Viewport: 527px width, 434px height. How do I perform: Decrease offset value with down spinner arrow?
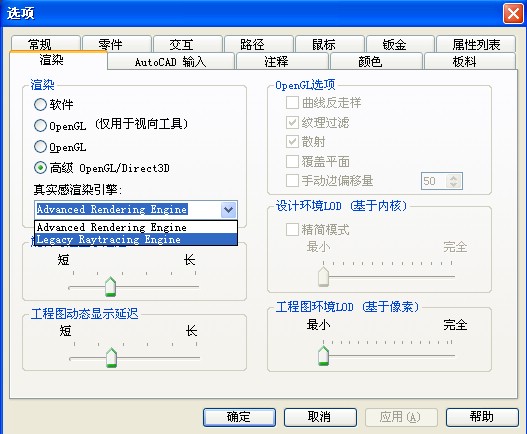453,185
